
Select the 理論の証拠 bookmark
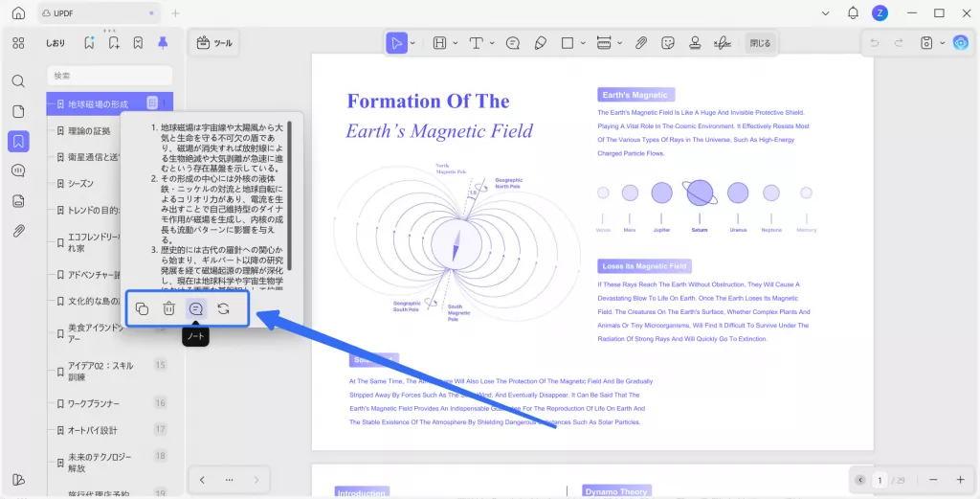click(x=89, y=130)
